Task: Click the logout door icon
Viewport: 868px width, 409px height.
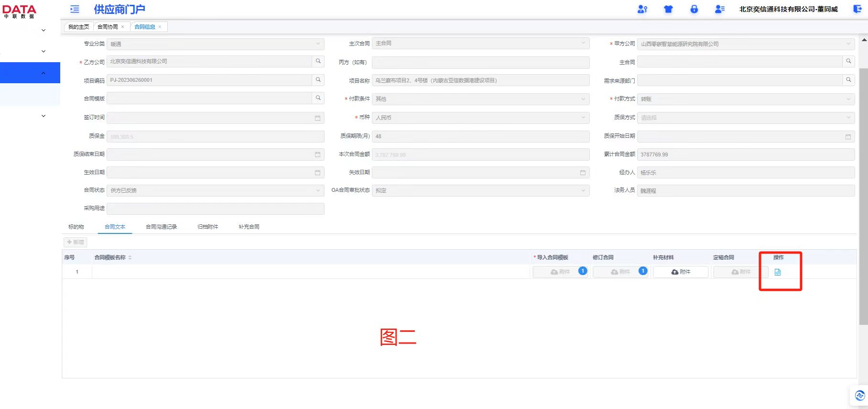Action: (x=857, y=9)
